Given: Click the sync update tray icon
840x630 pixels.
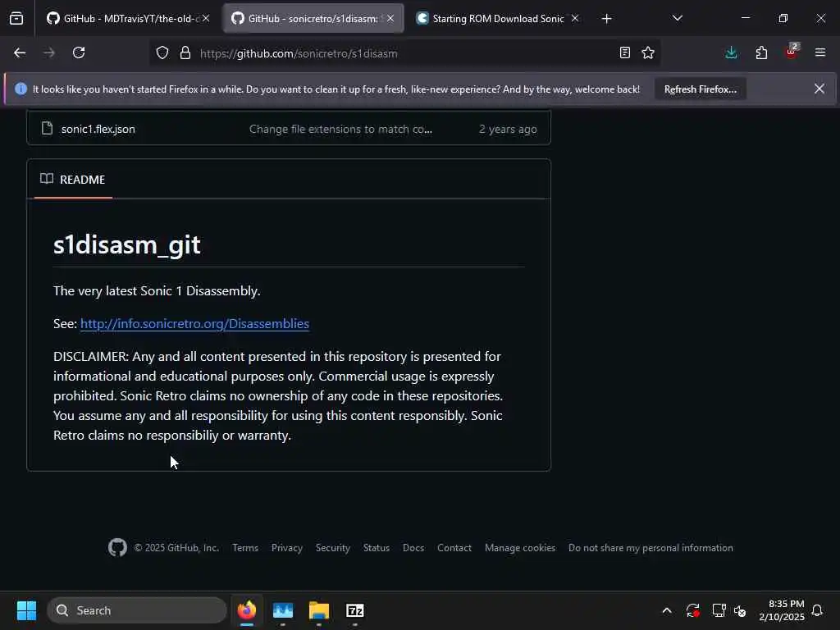Looking at the screenshot, I should coord(692,610).
